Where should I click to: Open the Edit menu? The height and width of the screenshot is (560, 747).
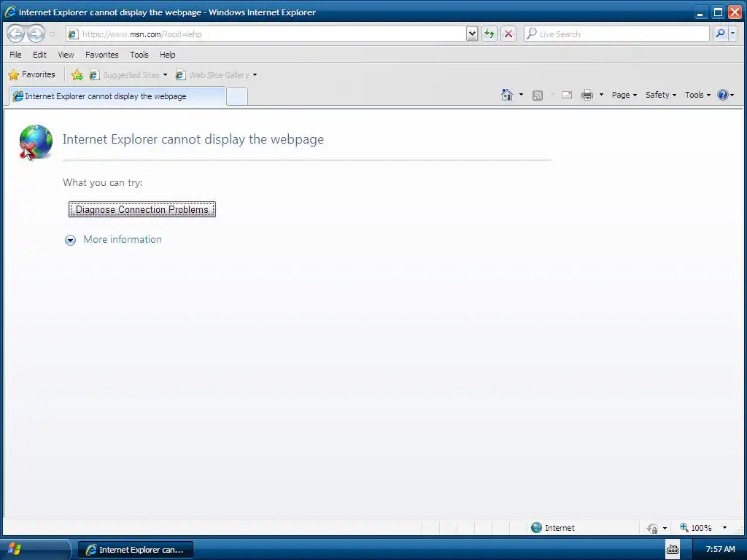[39, 55]
